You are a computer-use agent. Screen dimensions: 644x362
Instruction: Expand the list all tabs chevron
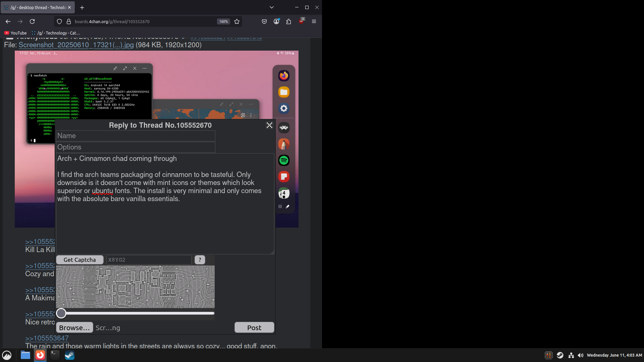(x=272, y=7)
